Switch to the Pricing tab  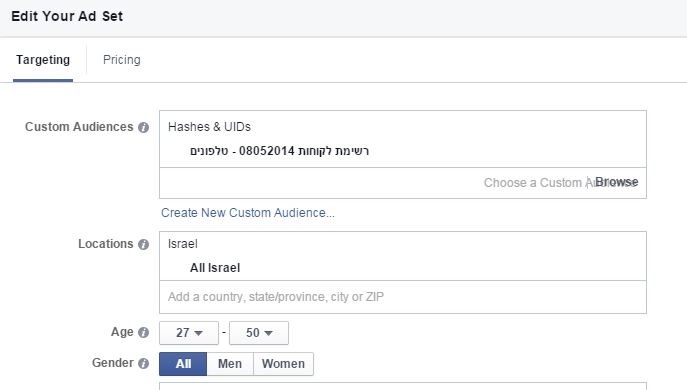point(122,60)
